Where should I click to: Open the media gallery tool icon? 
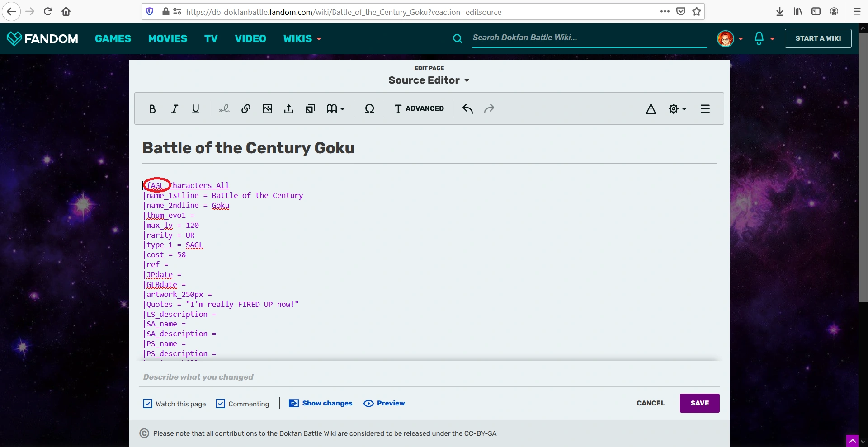(310, 109)
